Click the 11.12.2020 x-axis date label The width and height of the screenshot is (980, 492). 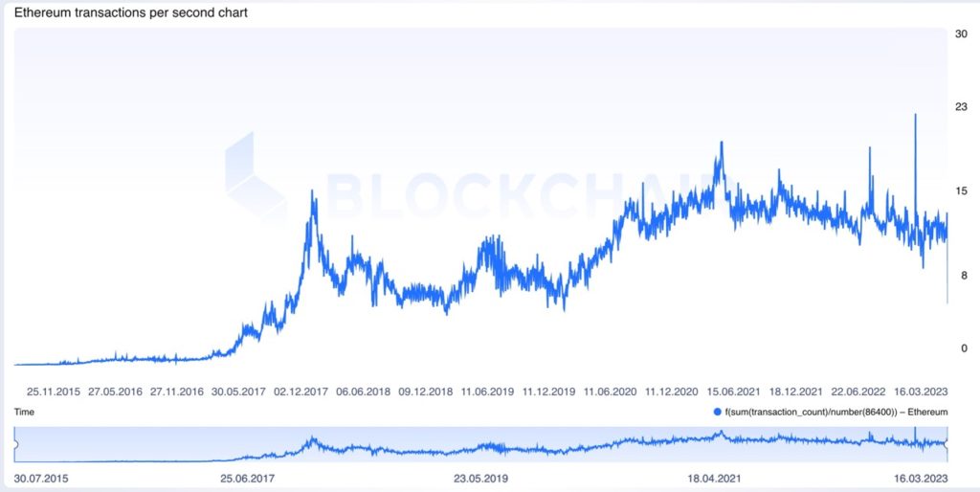click(671, 392)
